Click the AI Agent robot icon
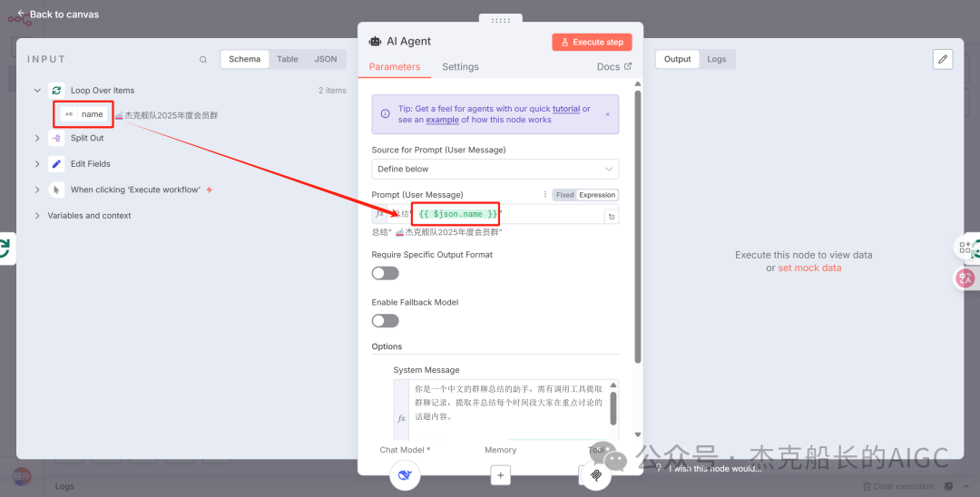This screenshot has width=980, height=497. point(375,42)
